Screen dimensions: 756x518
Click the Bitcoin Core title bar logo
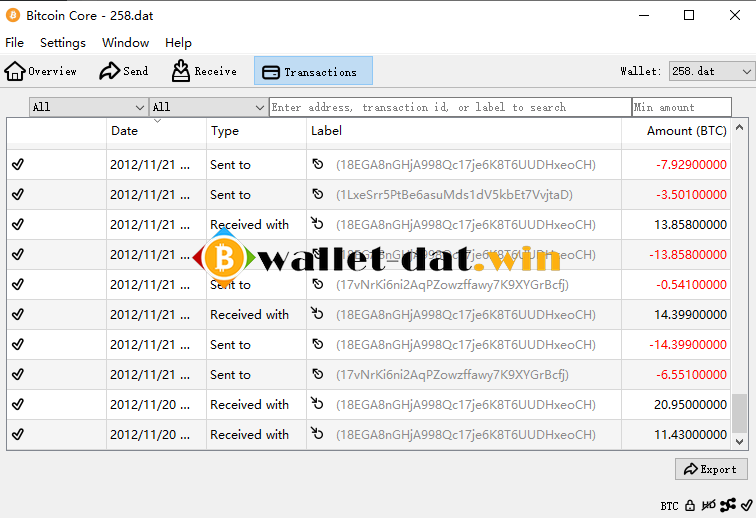pos(13,15)
